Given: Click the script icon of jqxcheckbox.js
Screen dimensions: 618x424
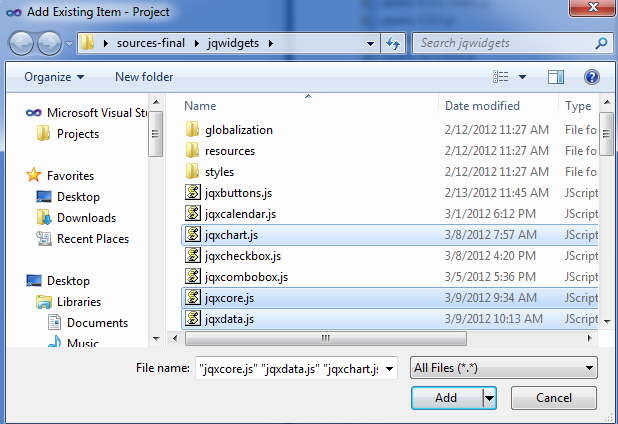Looking at the screenshot, I should [x=193, y=255].
